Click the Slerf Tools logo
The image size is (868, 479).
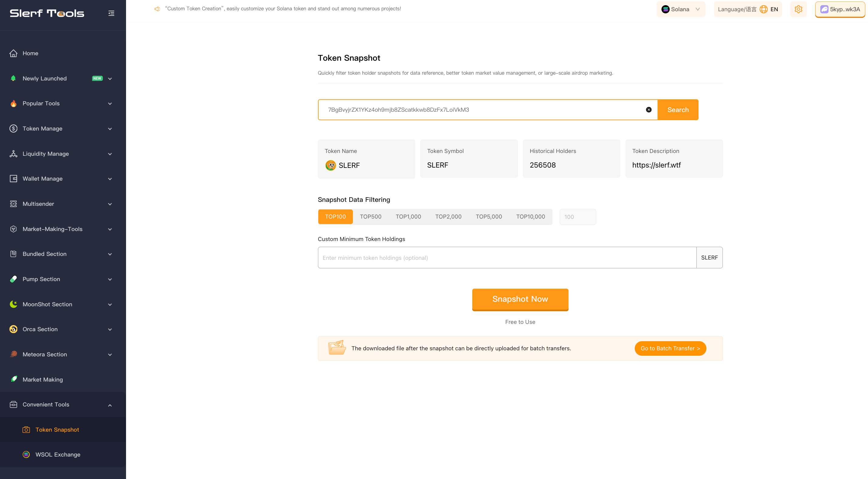47,13
